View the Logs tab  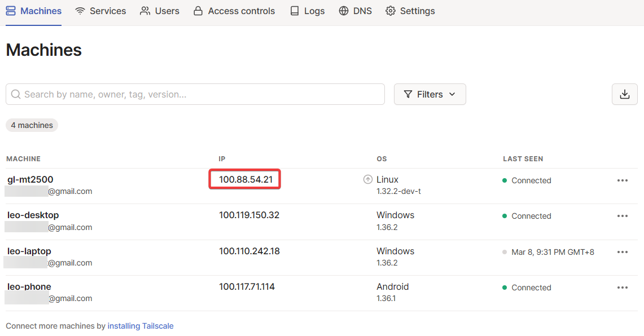tap(307, 11)
